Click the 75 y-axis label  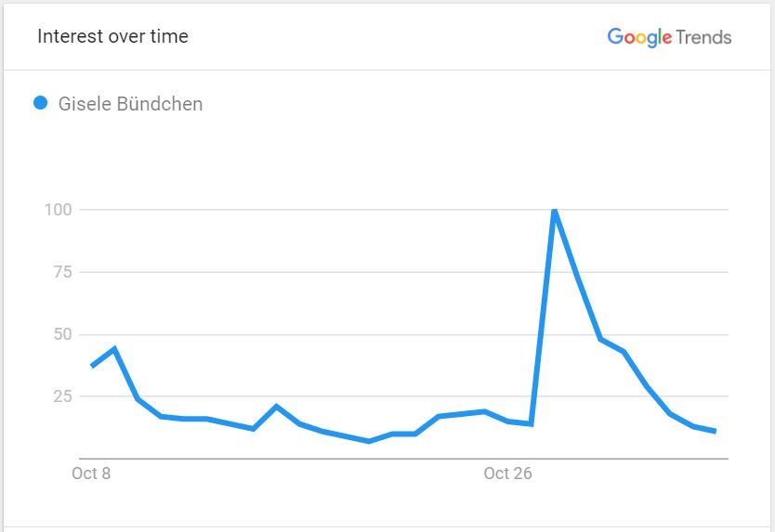[x=63, y=272]
